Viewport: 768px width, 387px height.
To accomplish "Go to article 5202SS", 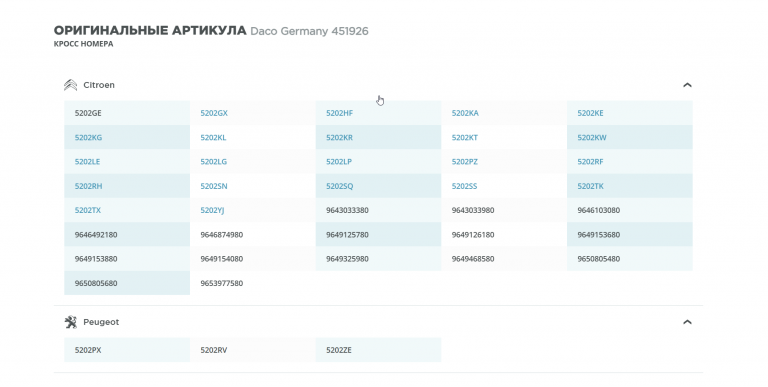I will tap(464, 186).
